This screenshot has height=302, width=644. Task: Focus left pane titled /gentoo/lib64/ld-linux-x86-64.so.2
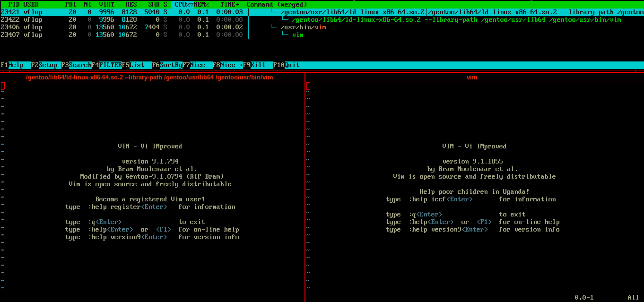click(149, 77)
